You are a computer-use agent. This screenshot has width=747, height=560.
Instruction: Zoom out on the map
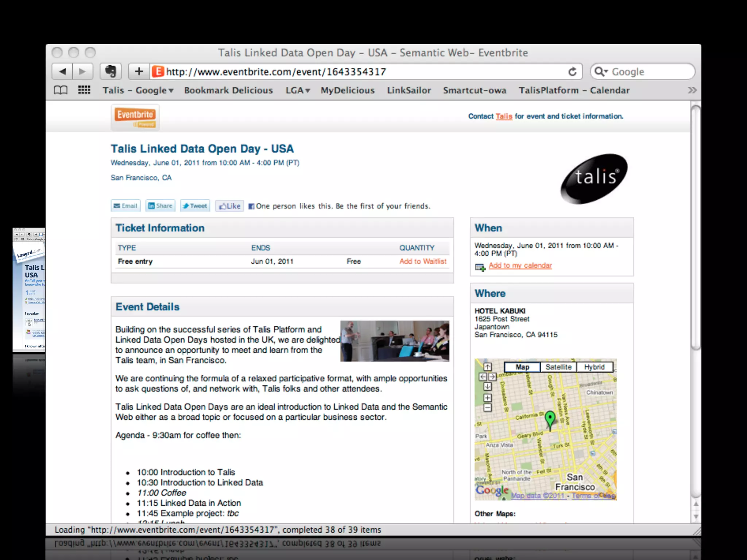click(488, 408)
